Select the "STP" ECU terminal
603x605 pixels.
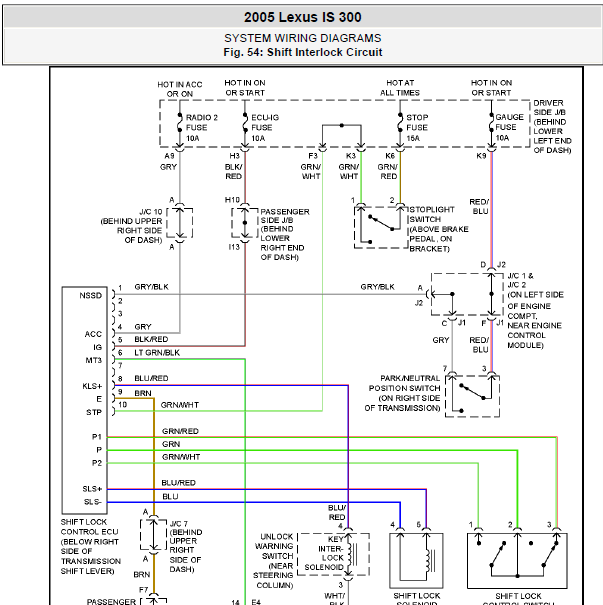[94, 412]
